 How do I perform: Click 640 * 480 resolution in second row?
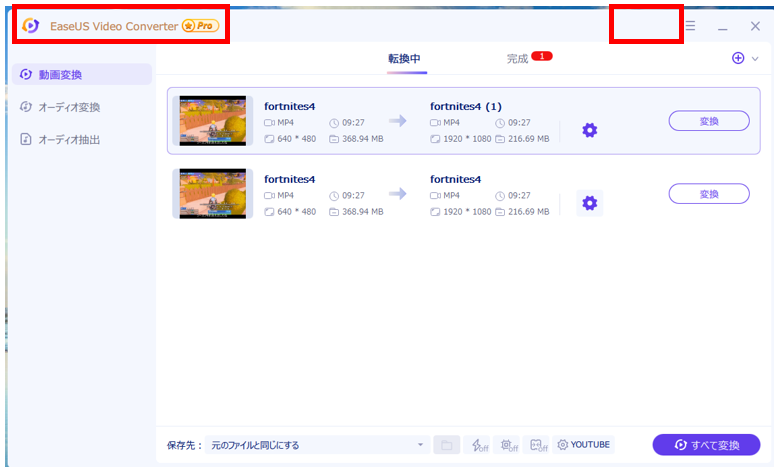(296, 212)
